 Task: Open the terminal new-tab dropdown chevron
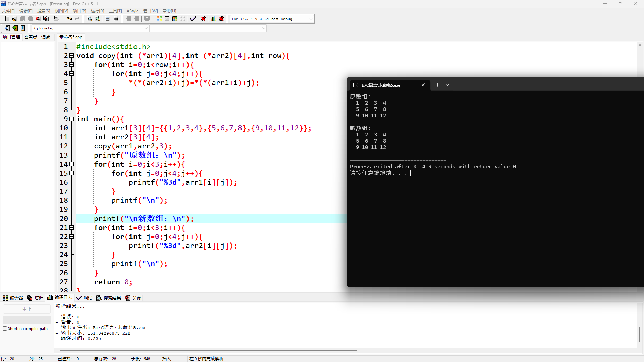[x=447, y=85]
